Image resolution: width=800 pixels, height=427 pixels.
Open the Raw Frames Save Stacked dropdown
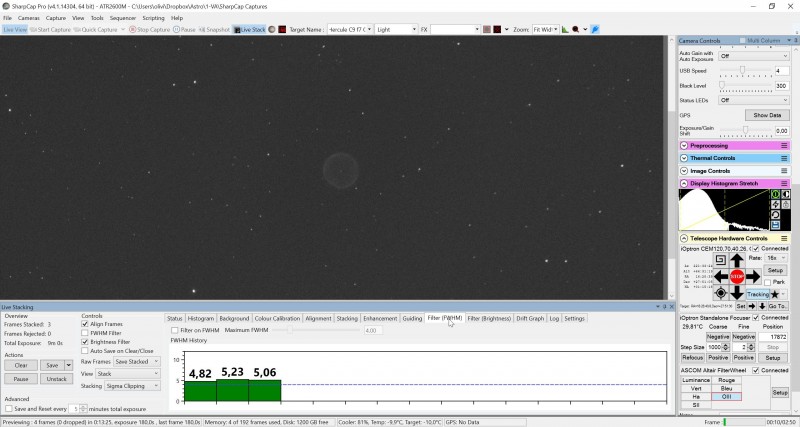[137, 362]
